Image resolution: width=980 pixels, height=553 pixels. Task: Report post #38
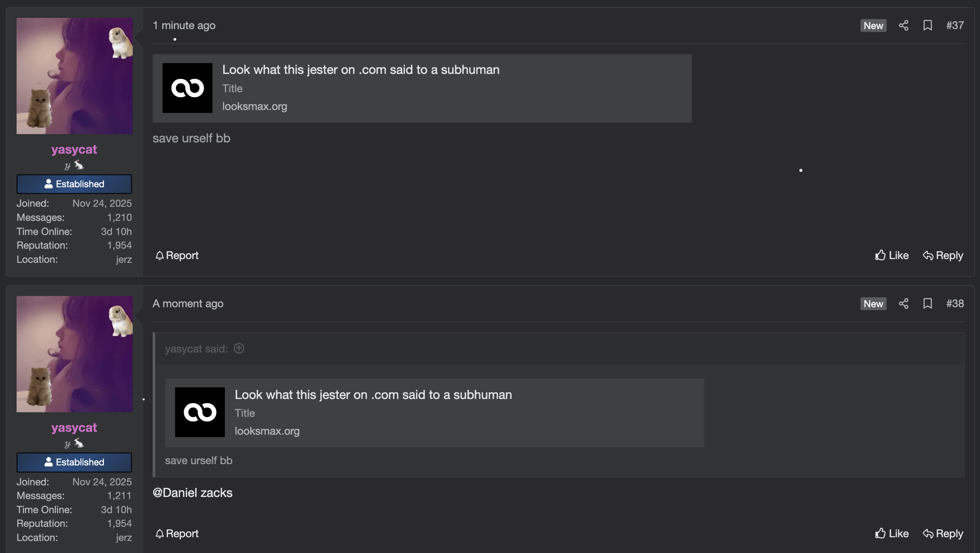(177, 533)
